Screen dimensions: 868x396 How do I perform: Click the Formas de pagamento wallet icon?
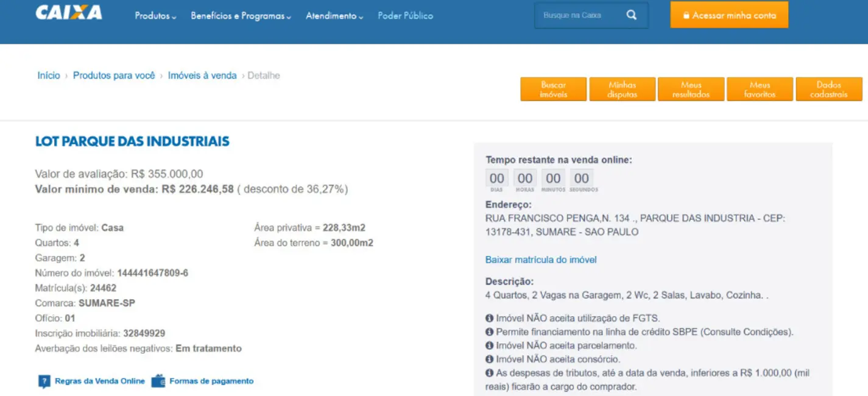[158, 381]
